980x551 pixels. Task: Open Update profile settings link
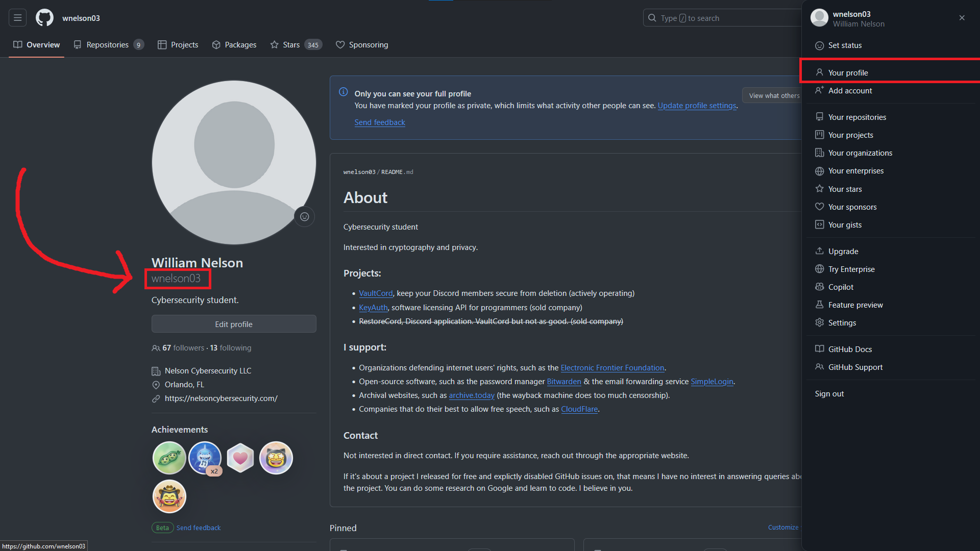[697, 106]
